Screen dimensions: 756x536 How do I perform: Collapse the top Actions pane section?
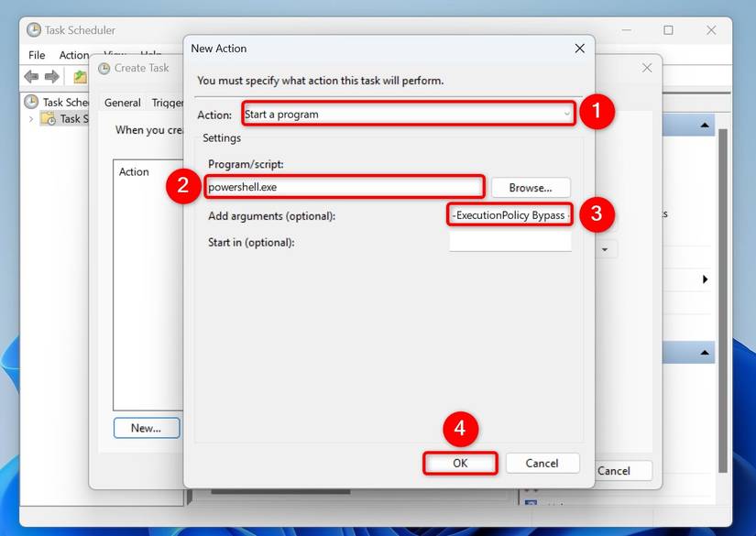tap(705, 125)
